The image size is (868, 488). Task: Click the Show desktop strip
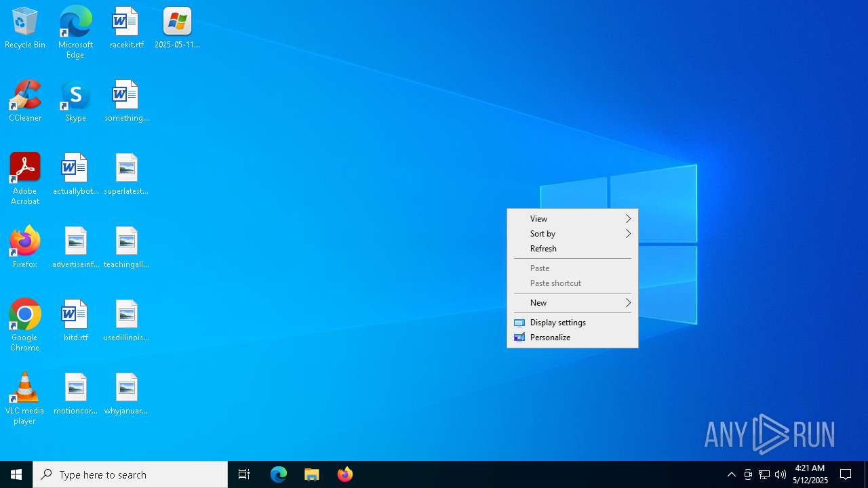[866, 474]
